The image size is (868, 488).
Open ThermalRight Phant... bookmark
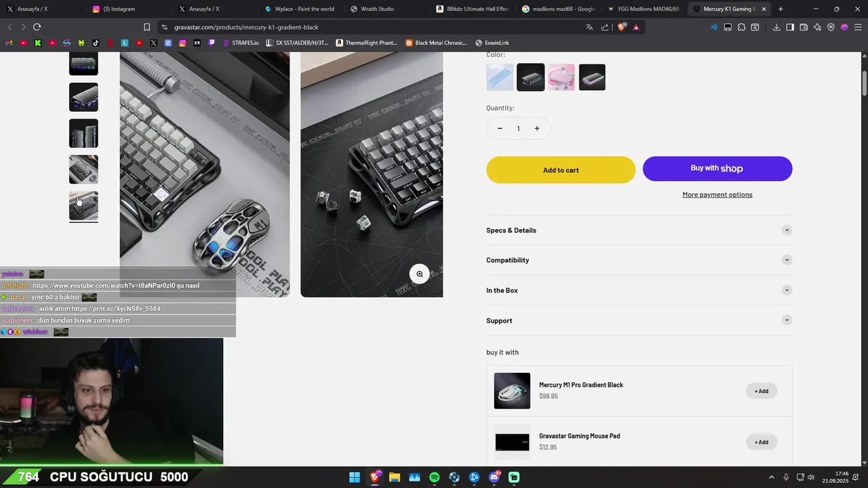coord(366,43)
